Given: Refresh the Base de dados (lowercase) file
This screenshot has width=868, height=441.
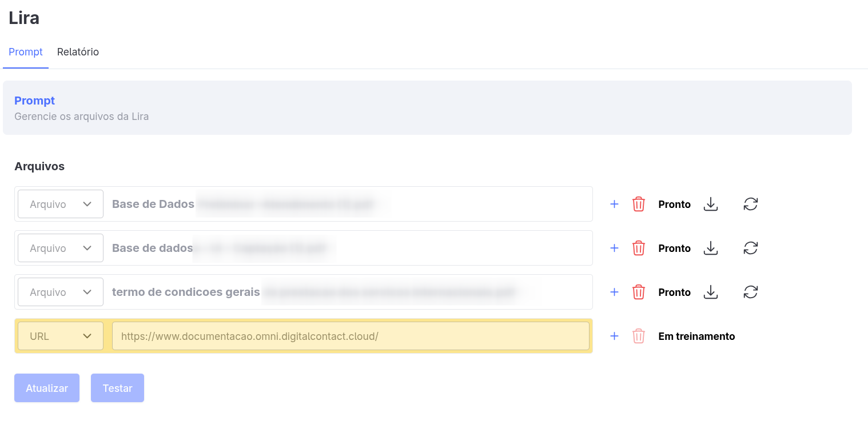Looking at the screenshot, I should [x=751, y=248].
